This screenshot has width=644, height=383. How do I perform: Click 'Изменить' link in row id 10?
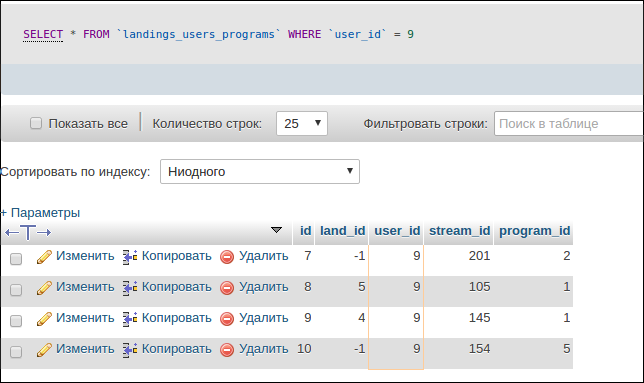tap(85, 349)
